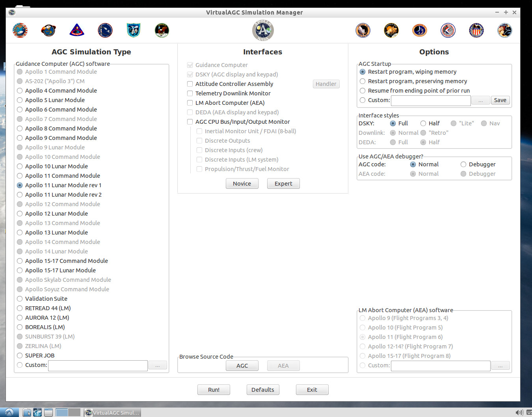Click the central Apollo NASA program logo
The width and height of the screenshot is (532, 417).
tap(263, 30)
